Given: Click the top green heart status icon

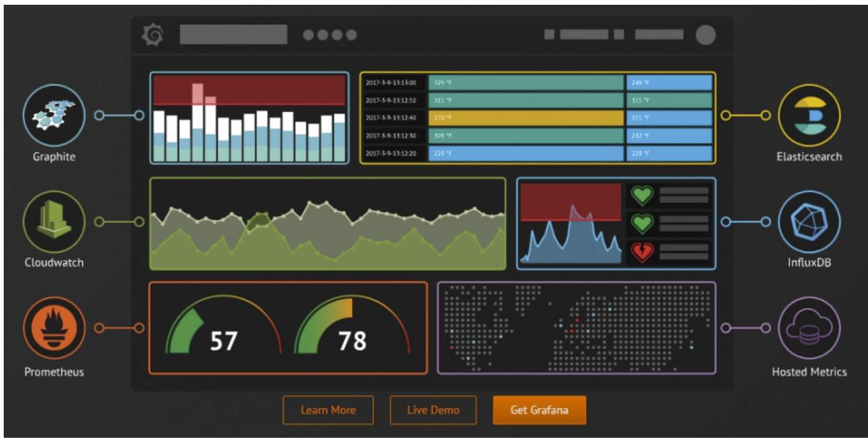Looking at the screenshot, I should pyautogui.click(x=642, y=196).
